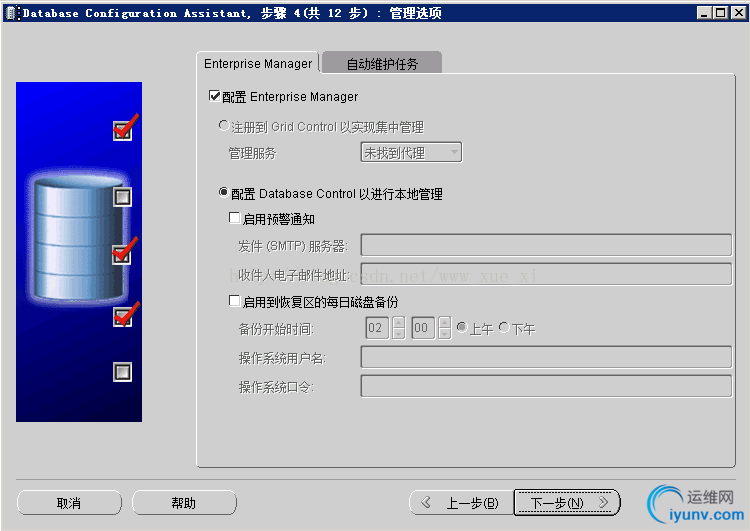Open the 管理服务 dropdown showing 未找到代理

coord(411,153)
